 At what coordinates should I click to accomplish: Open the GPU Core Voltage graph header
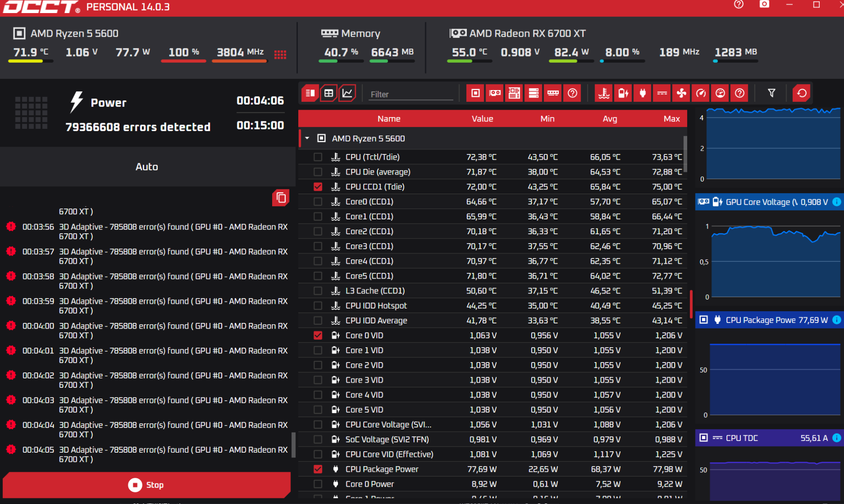768,202
